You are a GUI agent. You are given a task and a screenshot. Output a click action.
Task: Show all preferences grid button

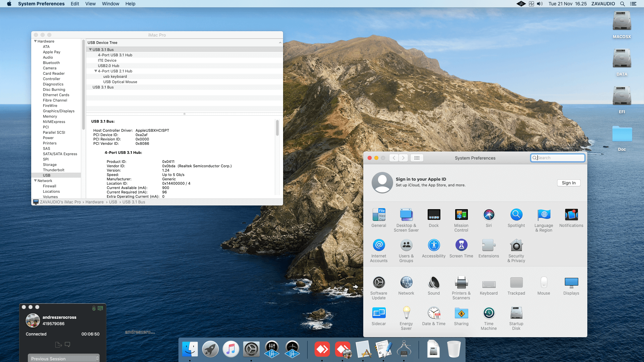[417, 158]
